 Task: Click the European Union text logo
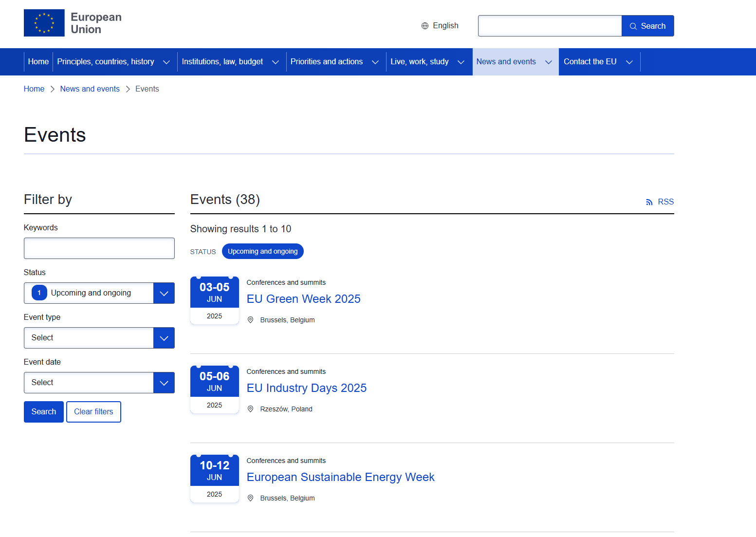(x=96, y=23)
